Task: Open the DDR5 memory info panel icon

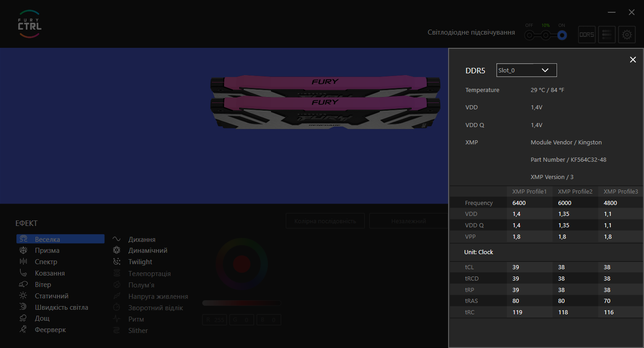Action: click(x=587, y=35)
